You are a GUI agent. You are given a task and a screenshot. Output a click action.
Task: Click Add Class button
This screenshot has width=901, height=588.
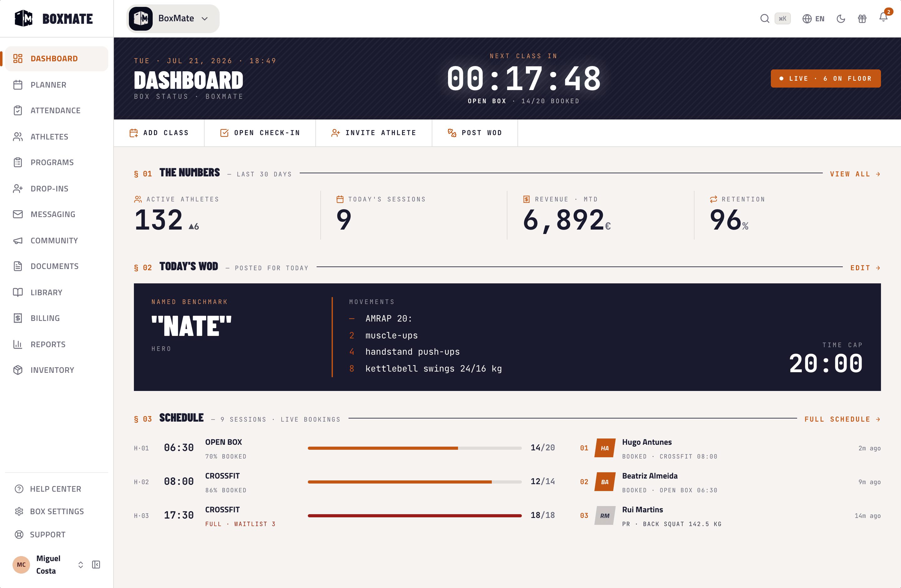159,133
